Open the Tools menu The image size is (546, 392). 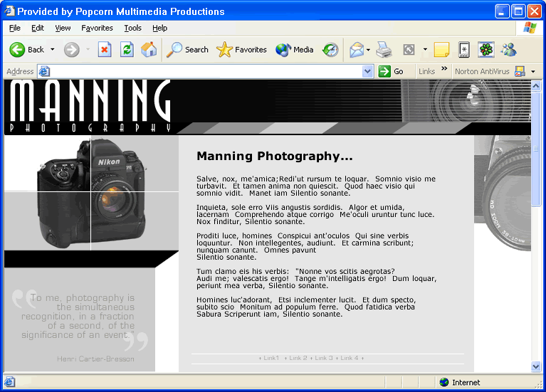point(132,28)
